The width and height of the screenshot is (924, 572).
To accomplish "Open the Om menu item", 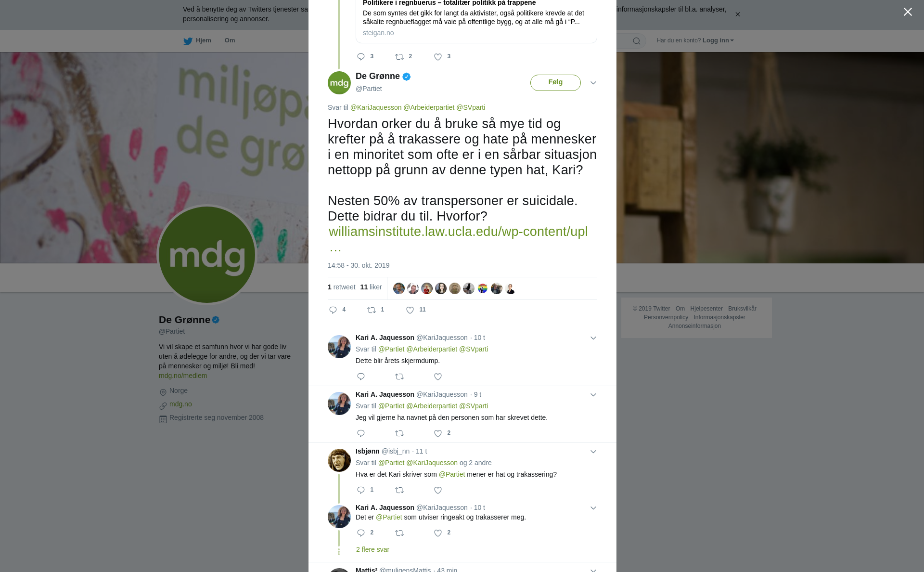I will 230,40.
